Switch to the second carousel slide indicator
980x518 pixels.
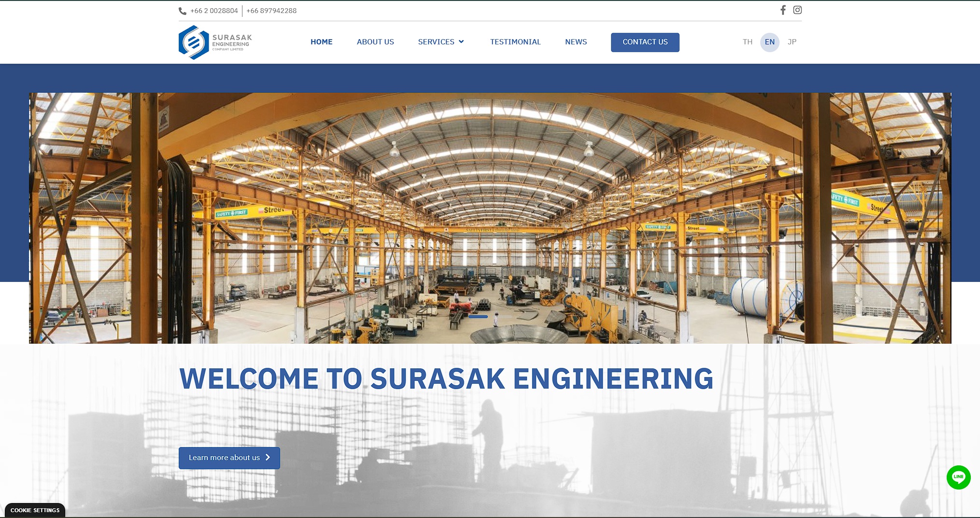point(502,317)
